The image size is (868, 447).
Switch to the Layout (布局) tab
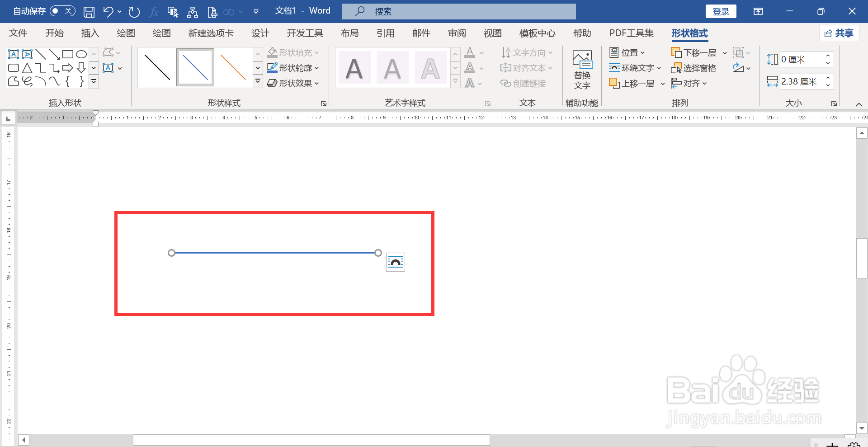[x=349, y=33]
